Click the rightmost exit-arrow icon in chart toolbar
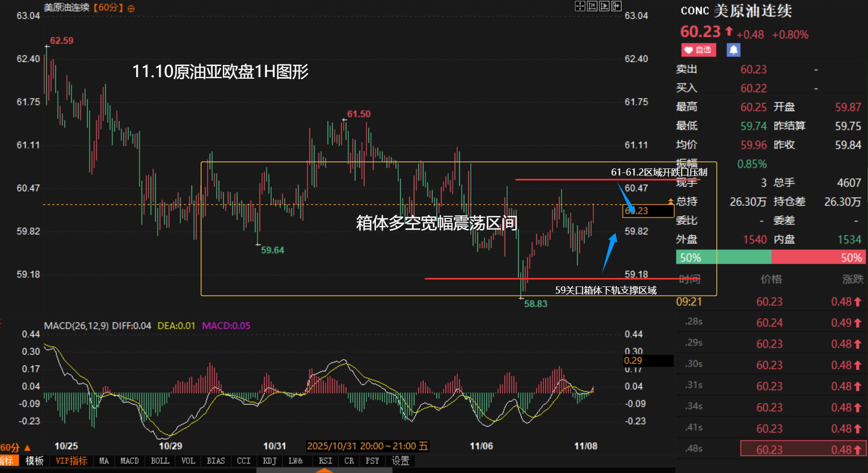868x473 pixels. click(616, 6)
